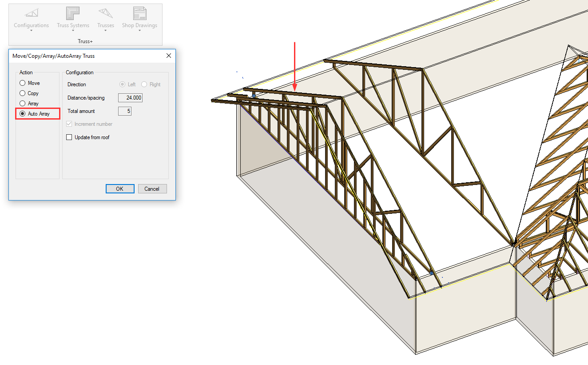Select the Copy action radio button
Image resolution: width=588 pixels, height=365 pixels.
[22, 93]
